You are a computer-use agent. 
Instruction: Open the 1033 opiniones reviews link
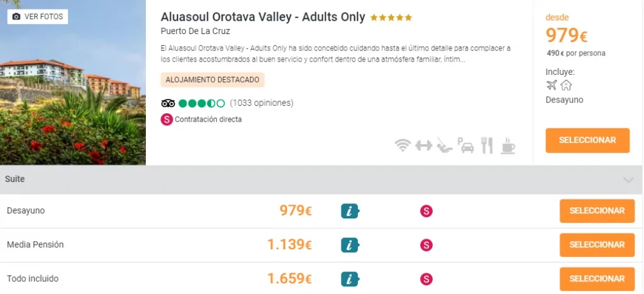pyautogui.click(x=262, y=103)
